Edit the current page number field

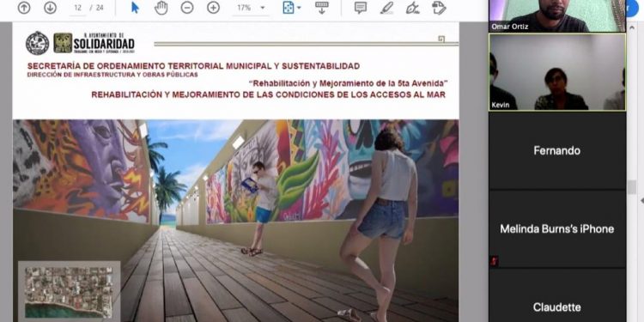pyautogui.click(x=77, y=8)
